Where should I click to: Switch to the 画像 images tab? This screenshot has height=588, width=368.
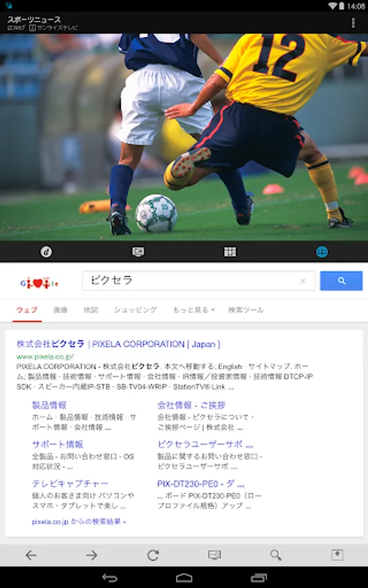pyautogui.click(x=60, y=310)
